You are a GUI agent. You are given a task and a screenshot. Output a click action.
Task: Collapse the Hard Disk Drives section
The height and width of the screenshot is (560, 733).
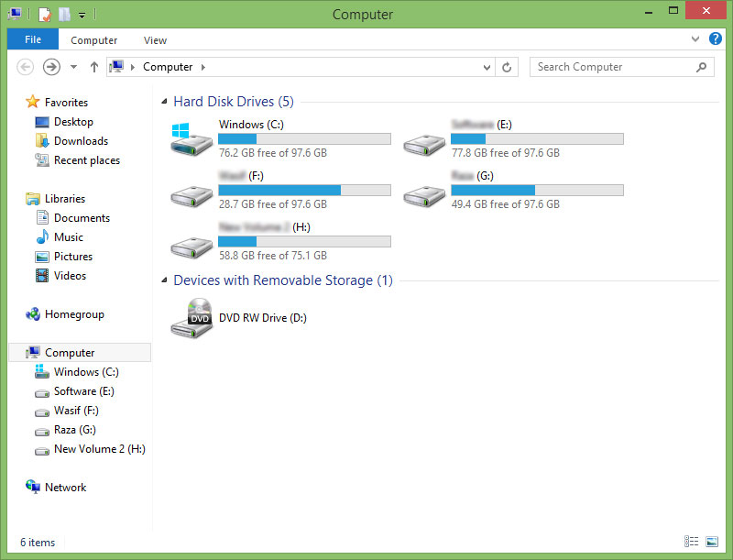(165, 101)
